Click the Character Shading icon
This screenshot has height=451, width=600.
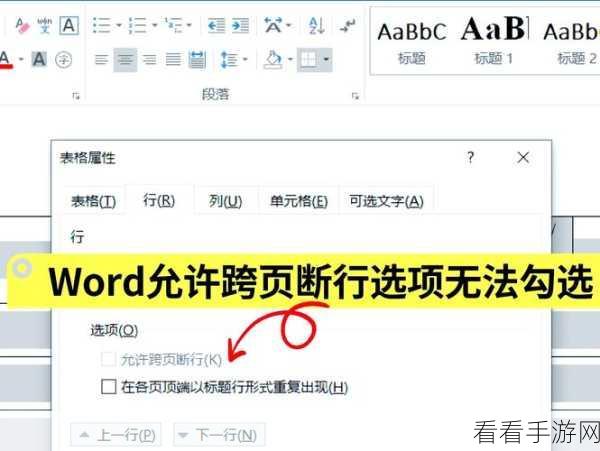(x=39, y=59)
